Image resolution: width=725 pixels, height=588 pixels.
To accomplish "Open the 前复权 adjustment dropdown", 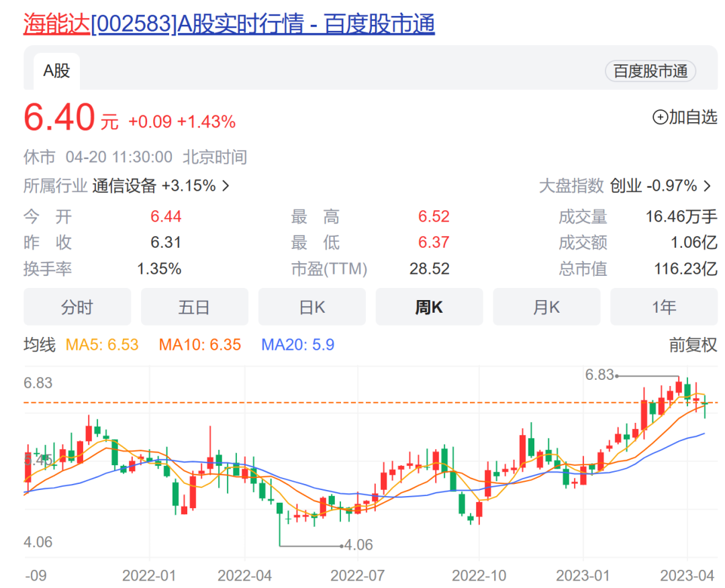I will [693, 345].
